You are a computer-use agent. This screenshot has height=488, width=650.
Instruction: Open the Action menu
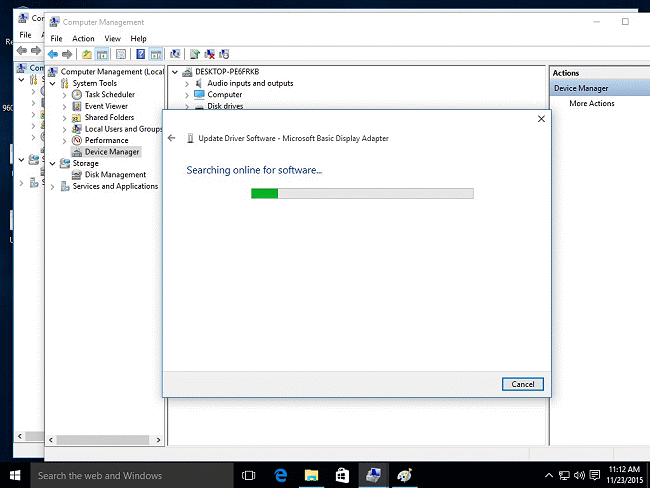83,38
